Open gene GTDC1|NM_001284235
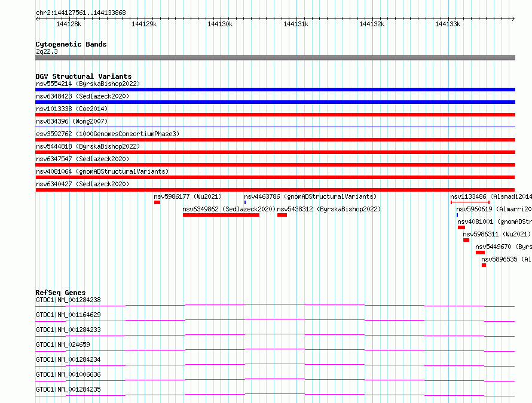532x403 pixels. 68,389
